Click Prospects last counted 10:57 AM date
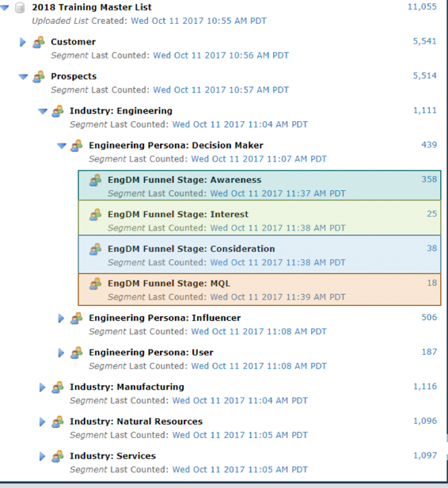 [221, 90]
